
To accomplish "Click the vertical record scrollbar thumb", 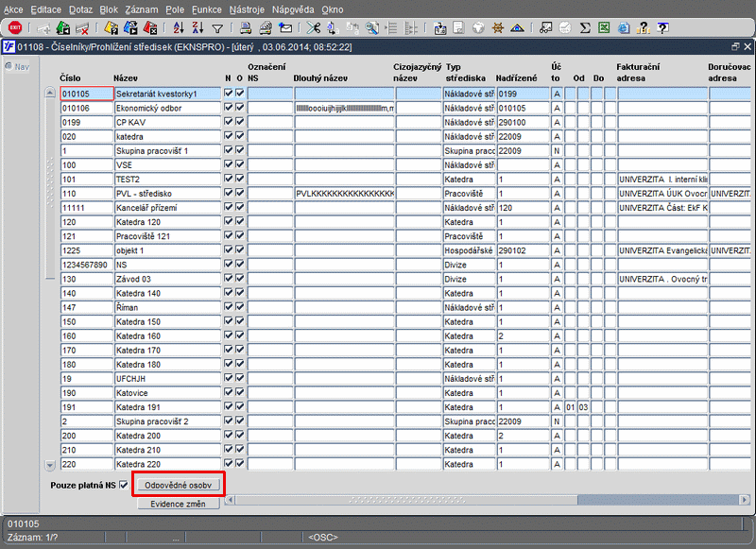I will [x=50, y=188].
